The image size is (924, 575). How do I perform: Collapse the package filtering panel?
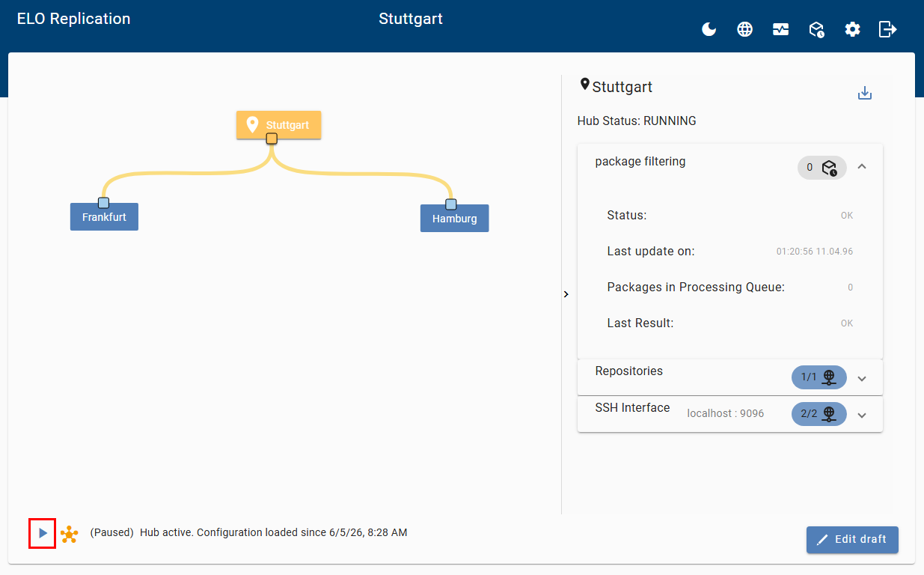click(862, 167)
